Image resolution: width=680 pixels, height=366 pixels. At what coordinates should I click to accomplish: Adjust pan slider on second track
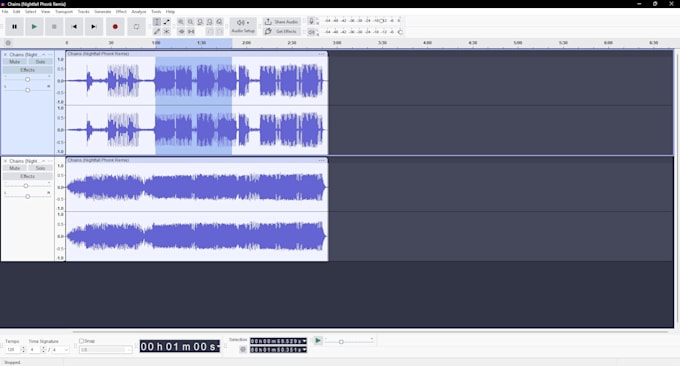click(27, 196)
